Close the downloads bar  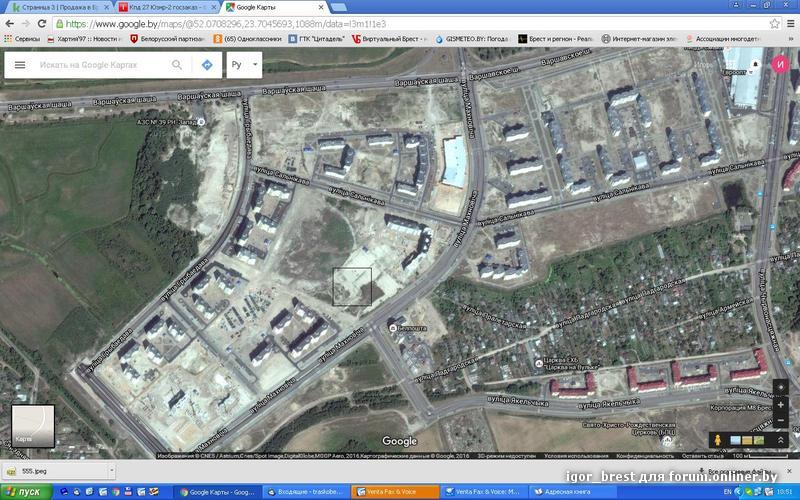coord(789,471)
